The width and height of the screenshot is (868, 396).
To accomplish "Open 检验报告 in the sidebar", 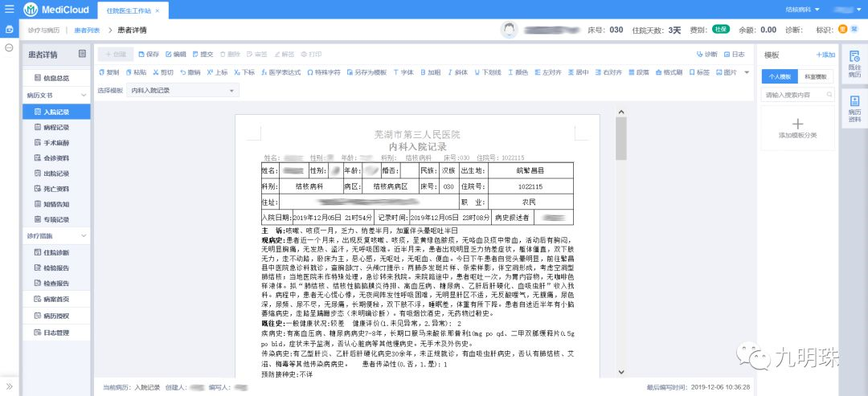I will (56, 268).
